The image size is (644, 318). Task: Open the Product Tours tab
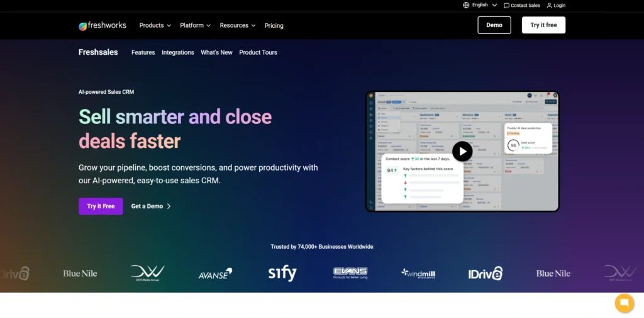click(x=258, y=52)
